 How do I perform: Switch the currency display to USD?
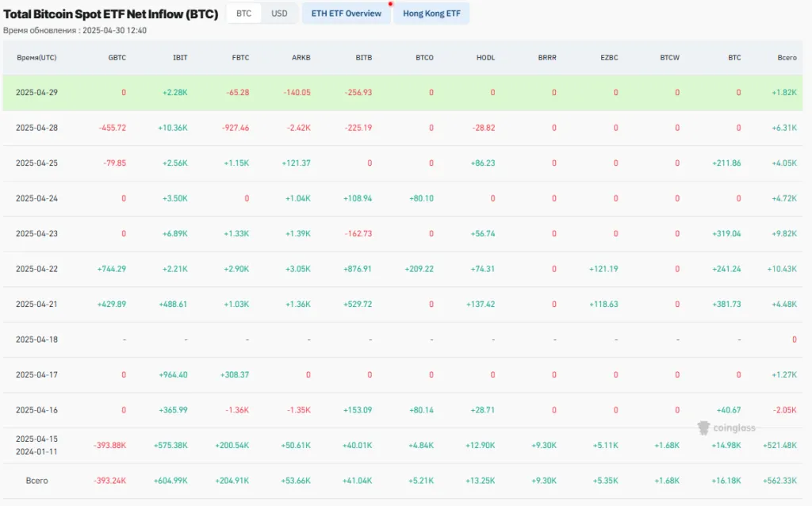click(x=279, y=13)
